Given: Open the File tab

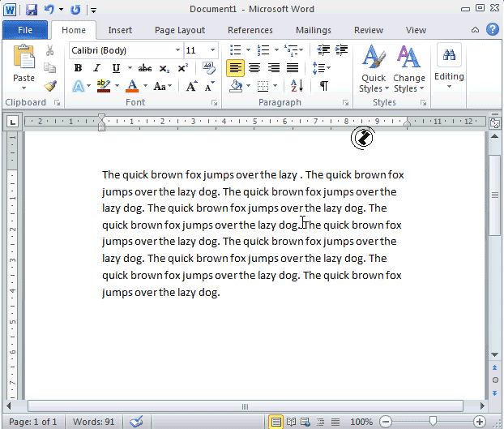Looking at the screenshot, I should coord(24,30).
